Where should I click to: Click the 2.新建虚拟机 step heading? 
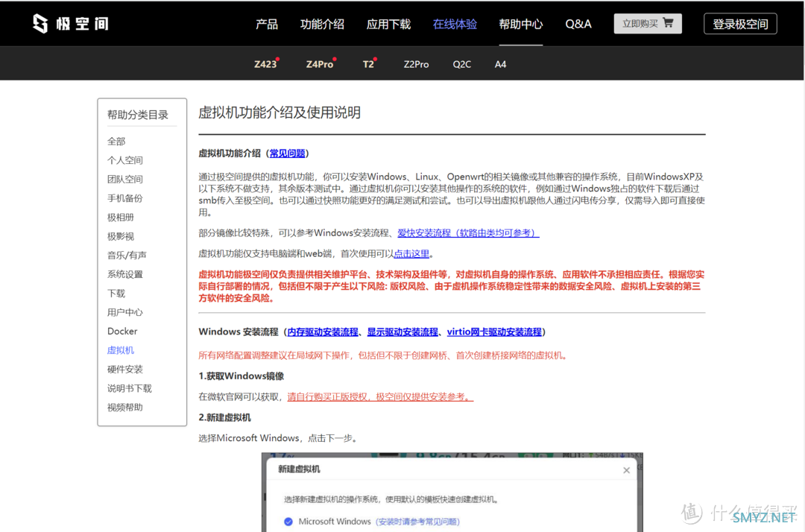225,417
